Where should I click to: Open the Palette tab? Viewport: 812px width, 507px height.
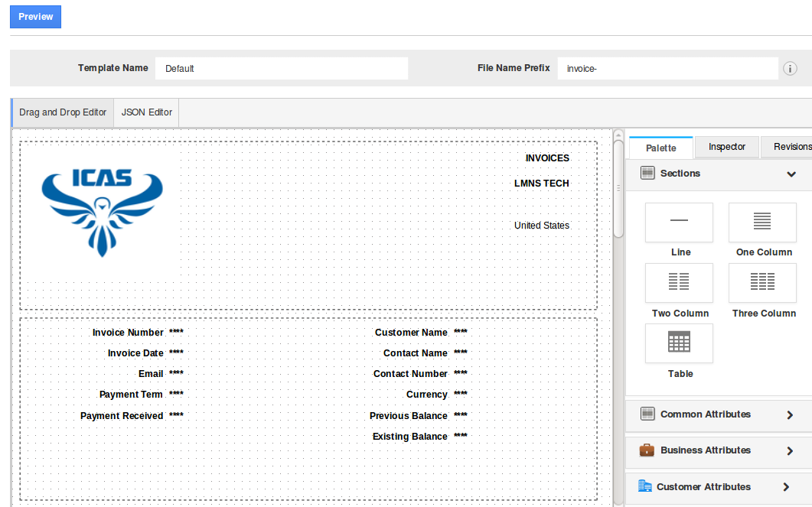(660, 147)
